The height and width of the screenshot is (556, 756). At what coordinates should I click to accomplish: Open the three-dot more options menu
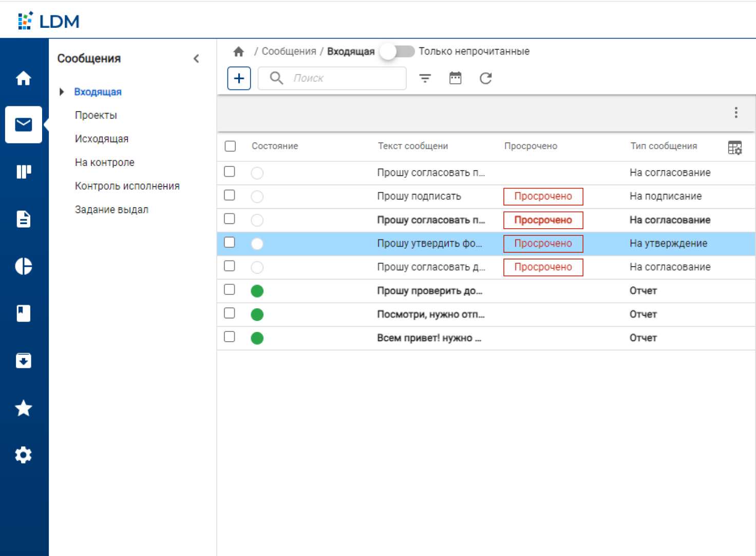click(x=736, y=113)
